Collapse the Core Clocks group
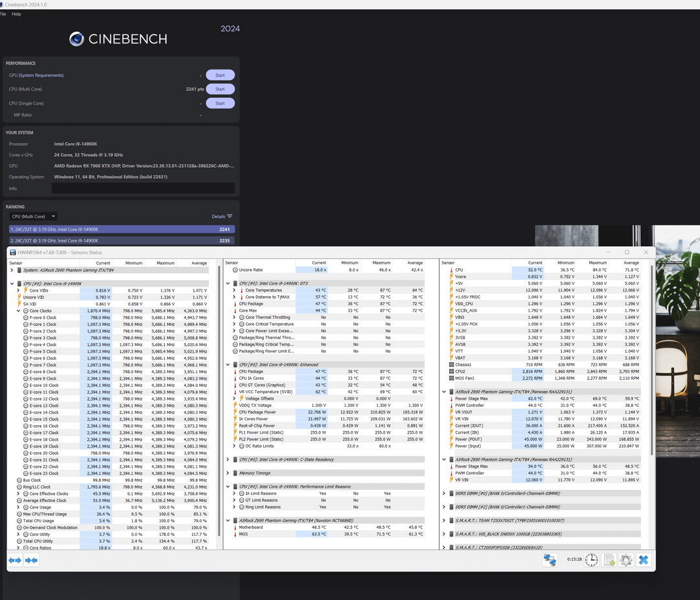The image size is (700, 600). click(18, 311)
